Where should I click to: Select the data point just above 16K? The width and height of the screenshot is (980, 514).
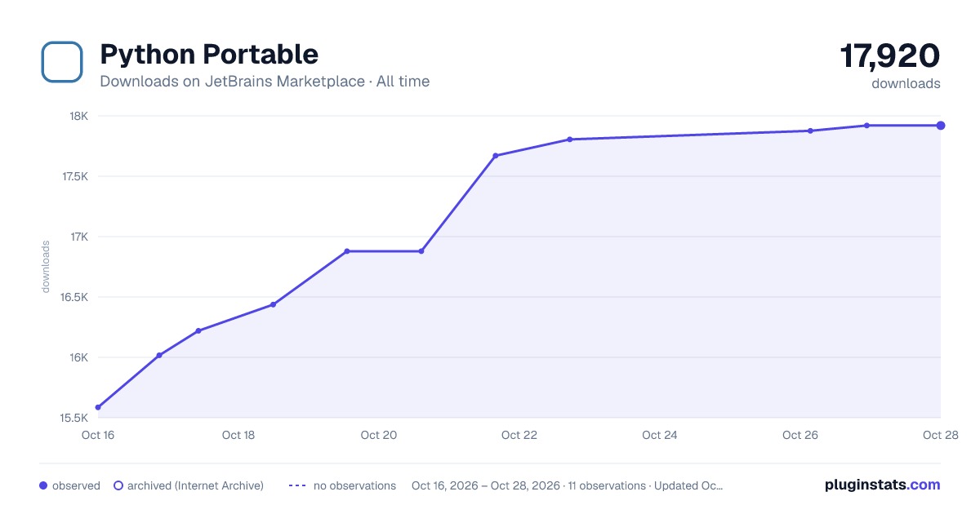click(x=159, y=355)
